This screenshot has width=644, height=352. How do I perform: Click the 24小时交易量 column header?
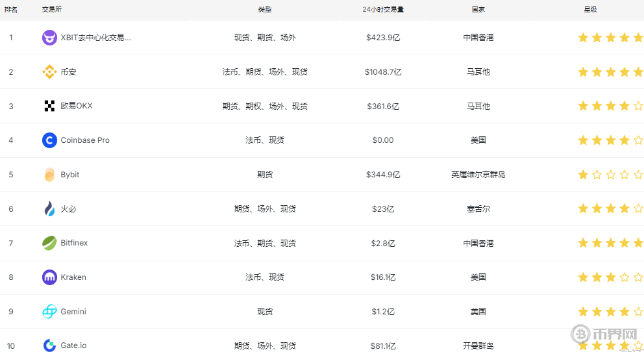[383, 10]
